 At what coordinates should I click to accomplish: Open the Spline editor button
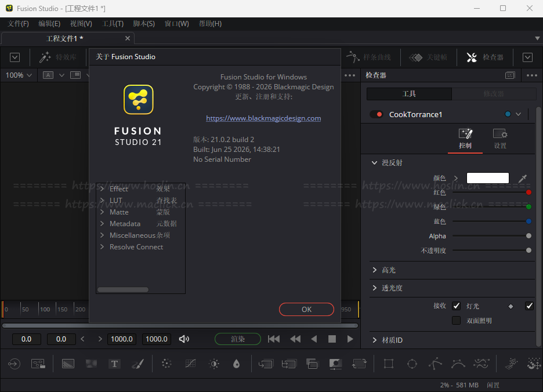pos(368,57)
